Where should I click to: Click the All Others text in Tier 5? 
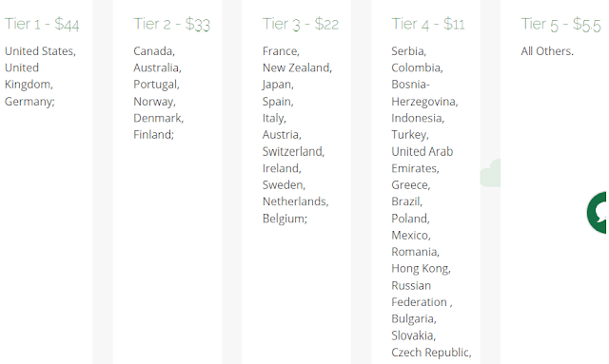[547, 51]
